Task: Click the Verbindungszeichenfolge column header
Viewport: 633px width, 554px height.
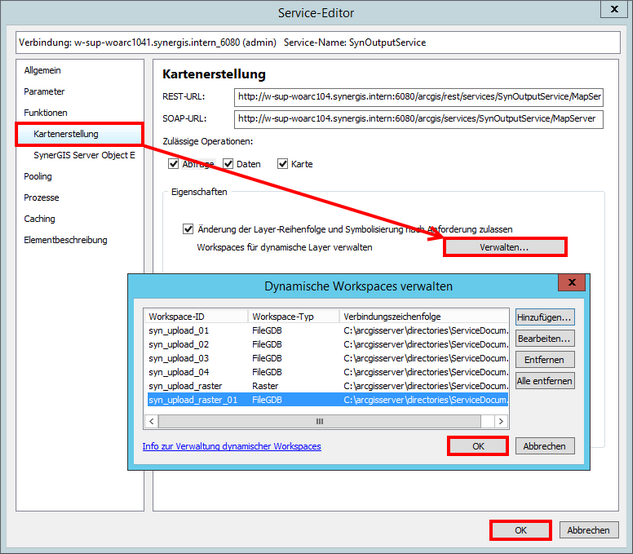Action: coord(424,317)
